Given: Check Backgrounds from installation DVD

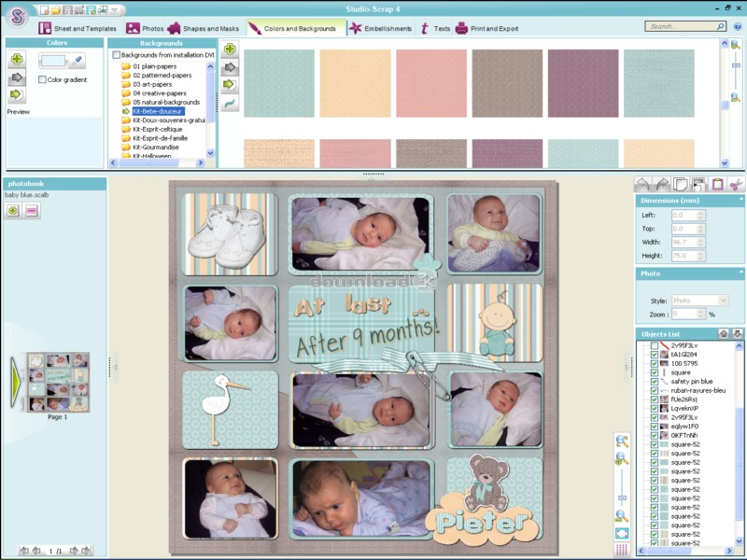Looking at the screenshot, I should tap(116, 55).
